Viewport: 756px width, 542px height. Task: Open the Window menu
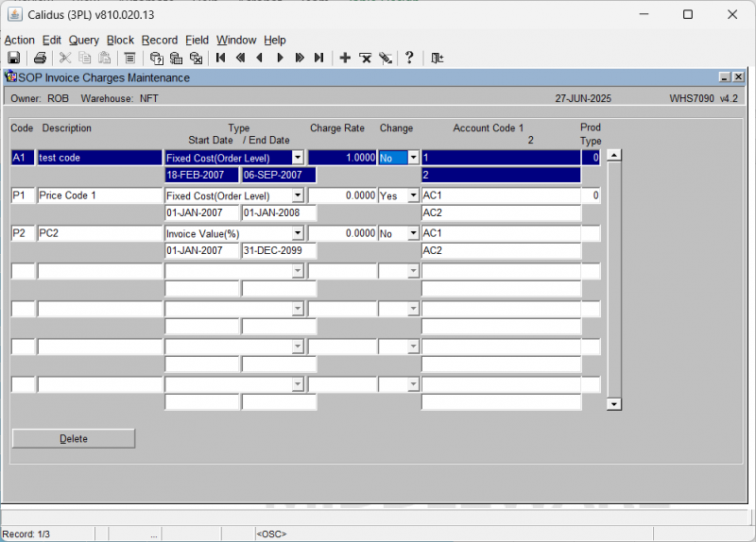[x=236, y=40]
